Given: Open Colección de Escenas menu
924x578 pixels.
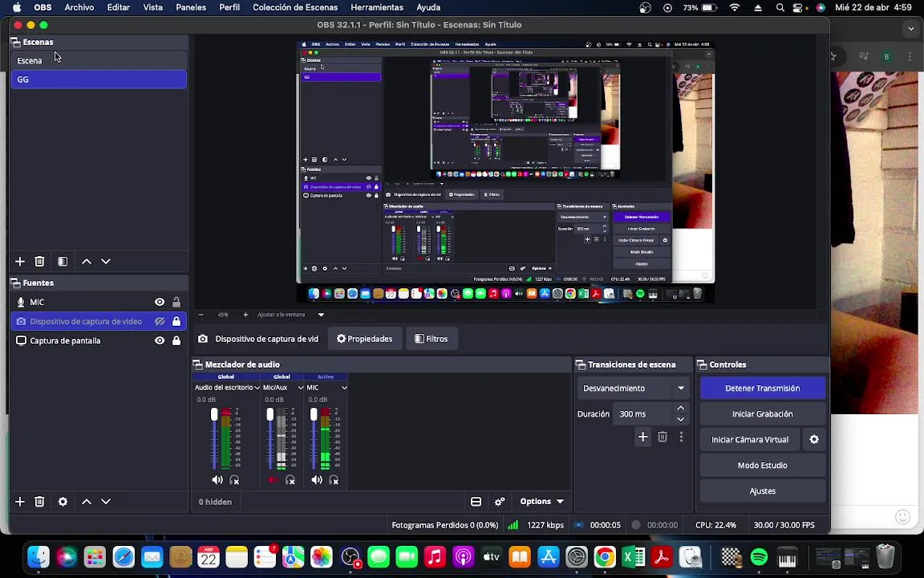Looking at the screenshot, I should coord(295,8).
